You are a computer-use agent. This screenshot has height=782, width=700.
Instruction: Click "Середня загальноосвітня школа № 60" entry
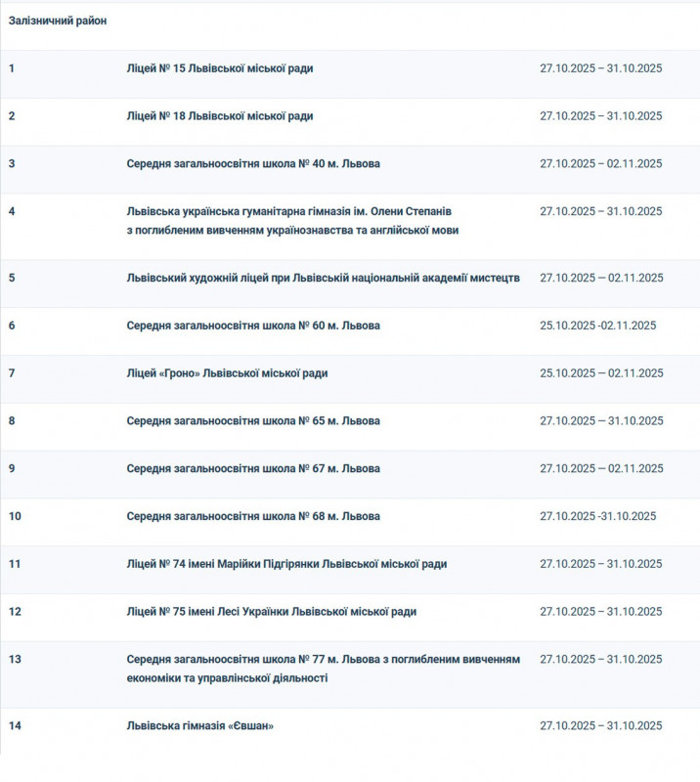pyautogui.click(x=252, y=326)
